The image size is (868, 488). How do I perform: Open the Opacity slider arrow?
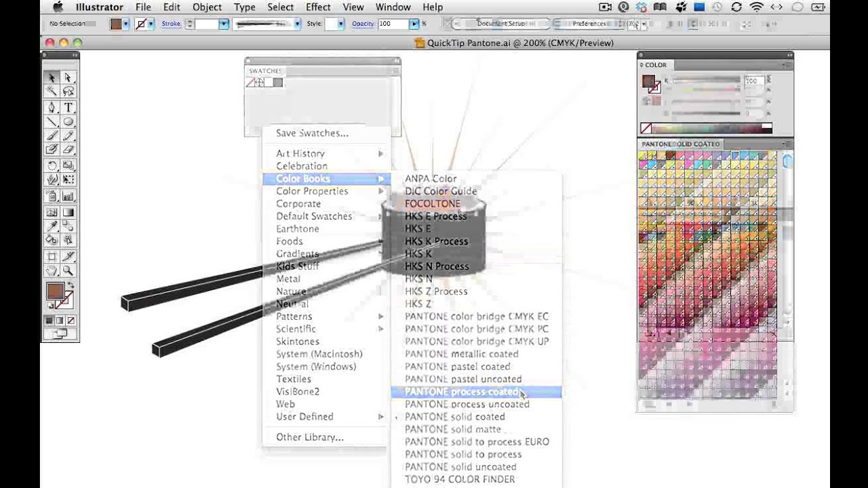(x=414, y=24)
